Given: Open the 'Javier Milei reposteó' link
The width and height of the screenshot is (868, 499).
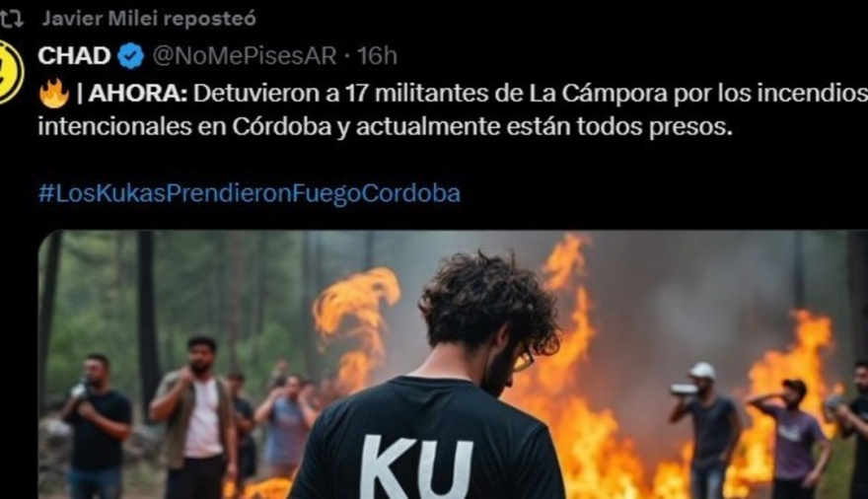Looking at the screenshot, I should click(x=149, y=19).
